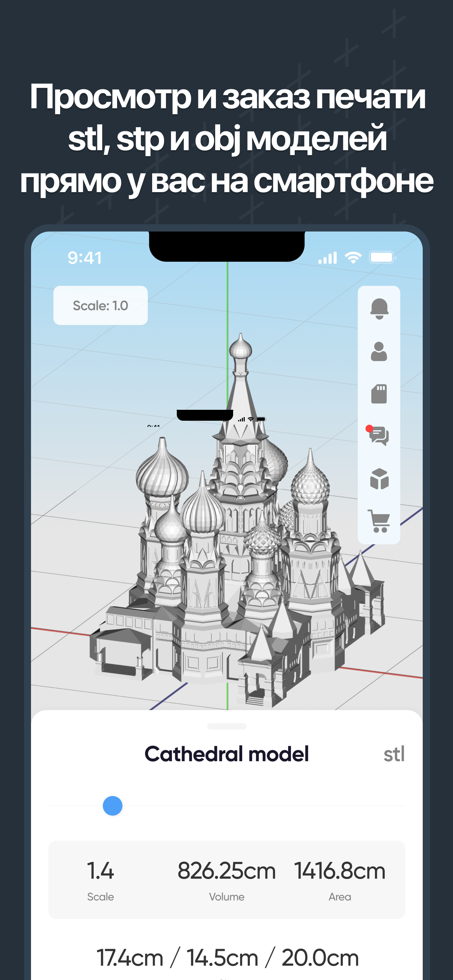The width and height of the screenshot is (453, 980).
Task: Tap the 1.4 Scale value
Action: point(101,870)
